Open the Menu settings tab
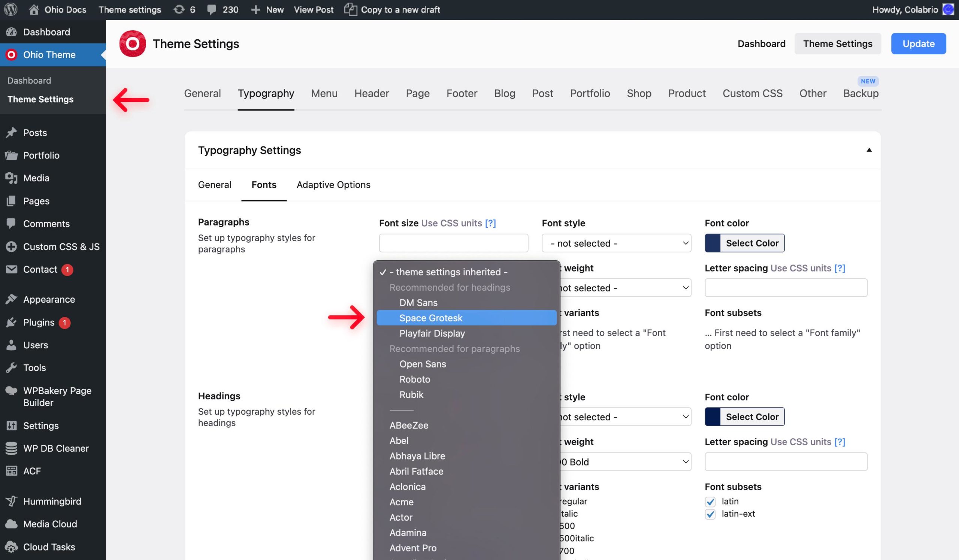Image resolution: width=959 pixels, height=560 pixels. [x=324, y=93]
